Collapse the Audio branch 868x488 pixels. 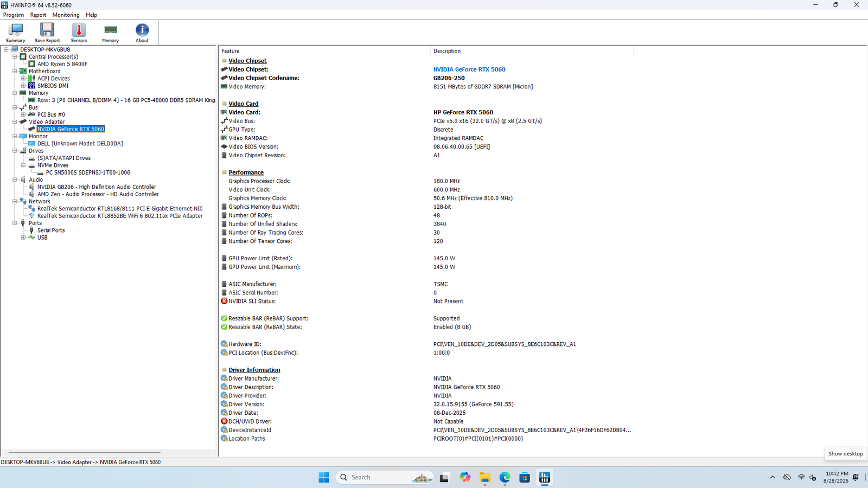[x=15, y=179]
